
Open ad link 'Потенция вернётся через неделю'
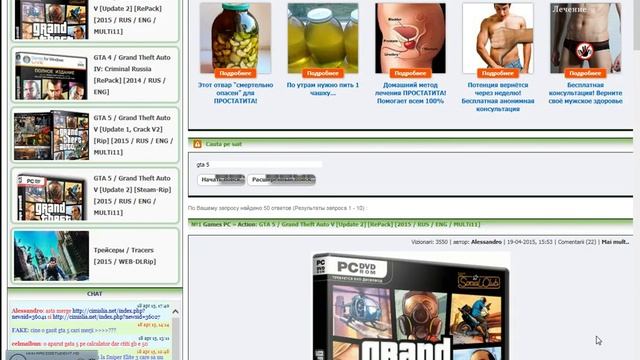[x=498, y=97]
